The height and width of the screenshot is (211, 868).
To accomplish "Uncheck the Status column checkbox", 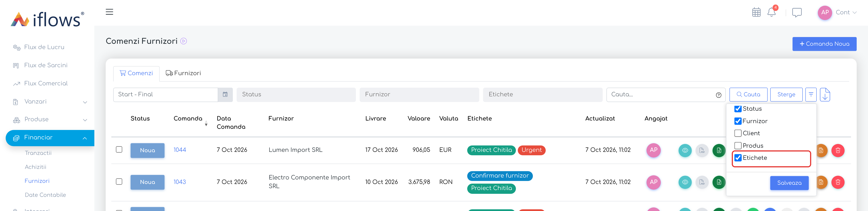I will 738,109.
